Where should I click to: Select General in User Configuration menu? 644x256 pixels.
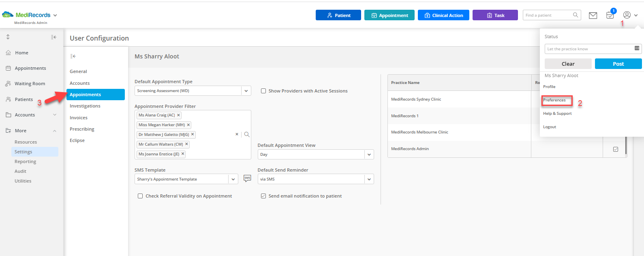[78, 71]
